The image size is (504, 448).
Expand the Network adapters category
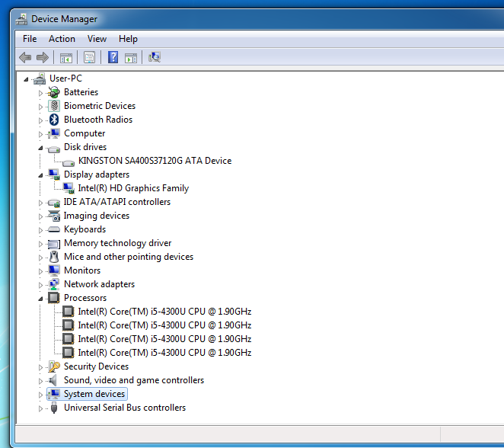pos(40,285)
